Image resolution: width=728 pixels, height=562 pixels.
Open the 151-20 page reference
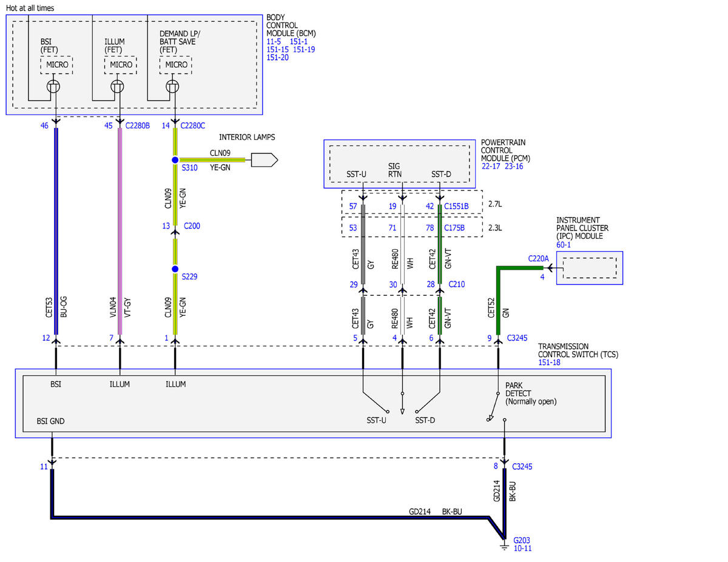278,58
